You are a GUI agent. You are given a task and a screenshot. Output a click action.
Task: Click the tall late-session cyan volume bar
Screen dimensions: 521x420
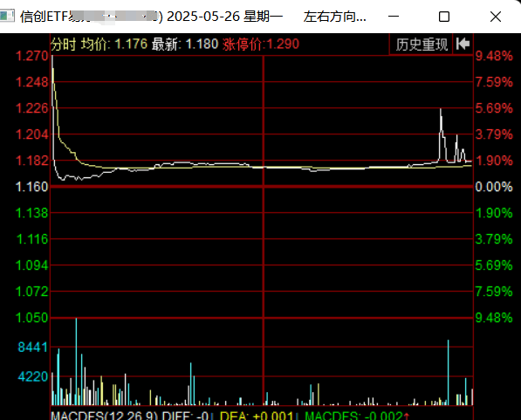click(x=449, y=373)
